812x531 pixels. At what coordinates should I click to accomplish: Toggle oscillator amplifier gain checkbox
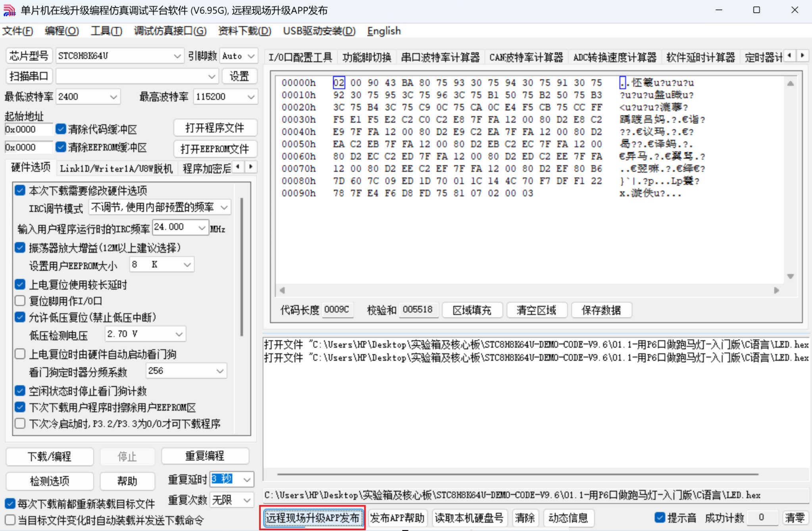(20, 248)
